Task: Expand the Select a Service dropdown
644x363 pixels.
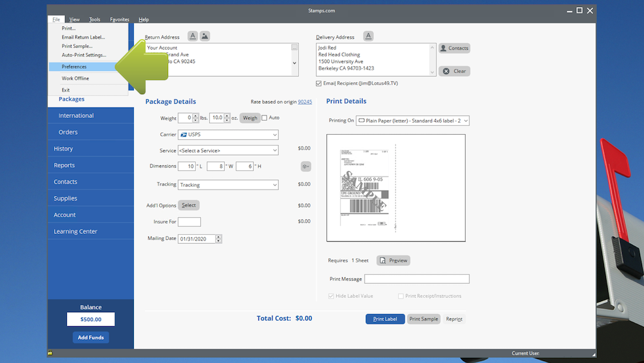Action: point(228,150)
